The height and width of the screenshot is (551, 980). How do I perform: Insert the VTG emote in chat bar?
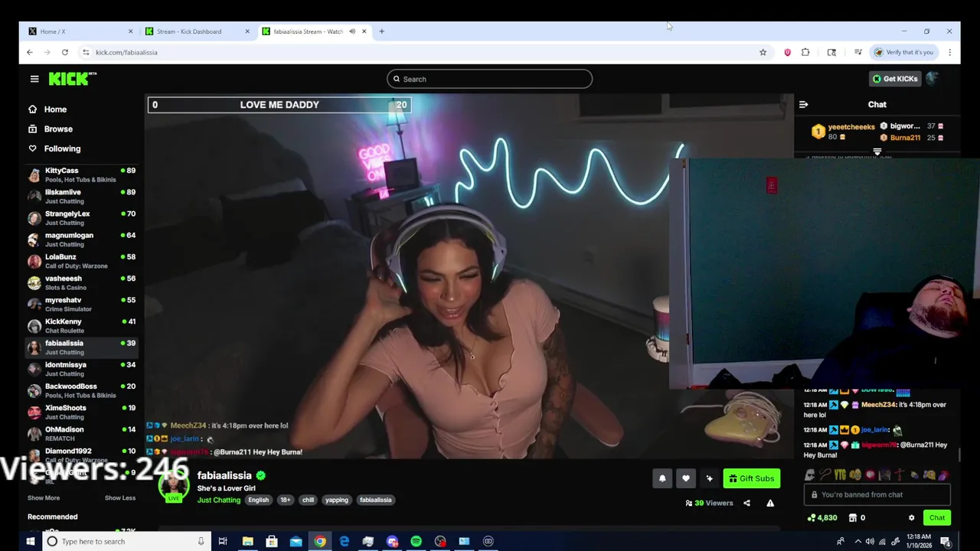pos(840,475)
